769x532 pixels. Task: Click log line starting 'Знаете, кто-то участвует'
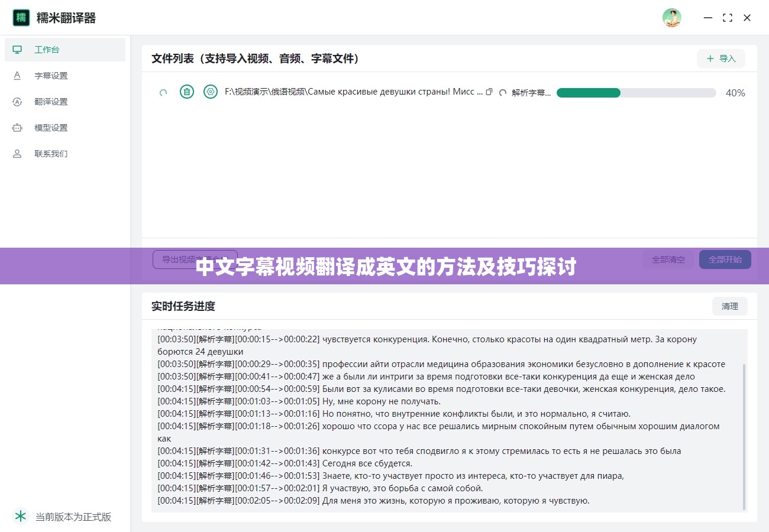pyautogui.click(x=391, y=476)
